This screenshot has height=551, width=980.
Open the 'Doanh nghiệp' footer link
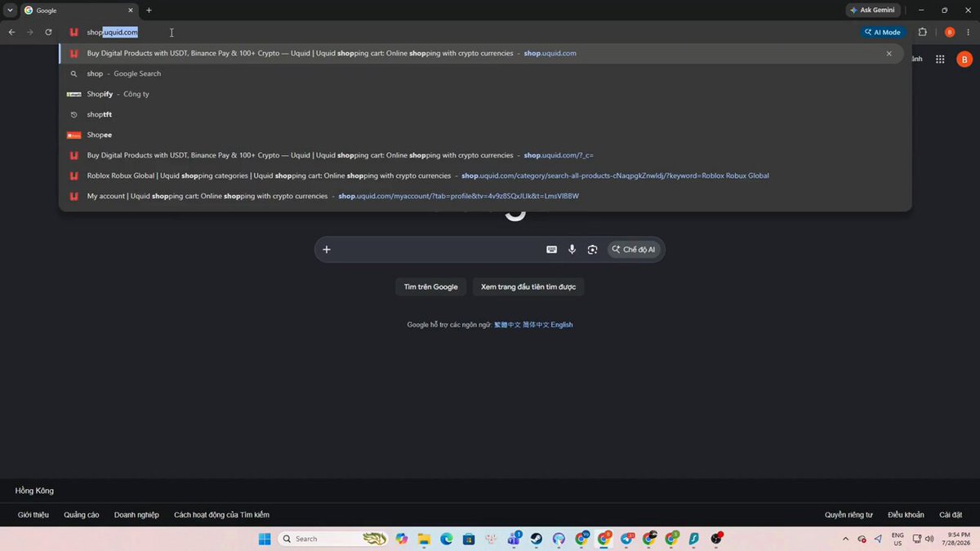pos(136,515)
